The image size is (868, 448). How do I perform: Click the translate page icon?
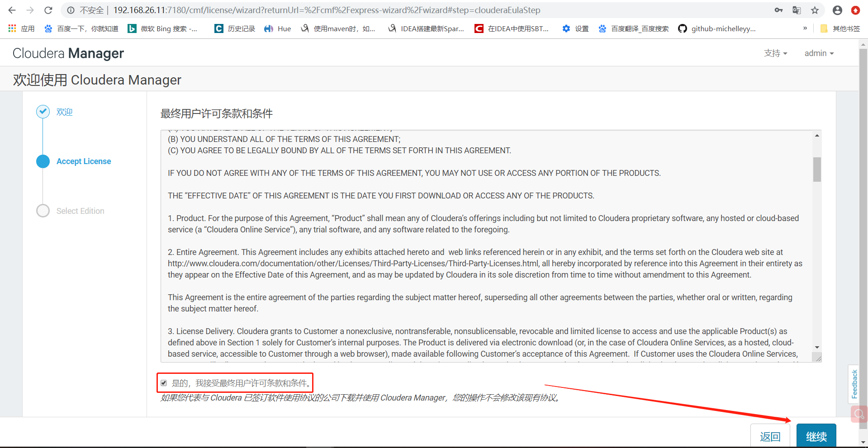797,10
